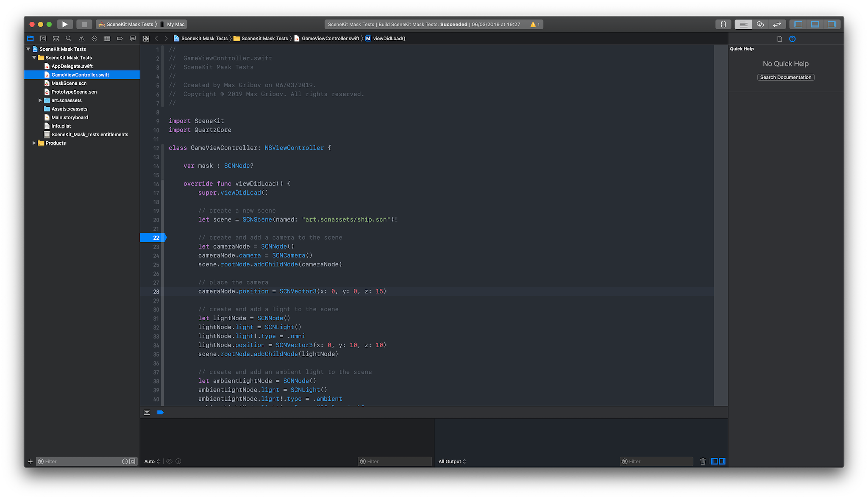Open the Library curly-braces button
This screenshot has width=868, height=499.
(x=723, y=25)
